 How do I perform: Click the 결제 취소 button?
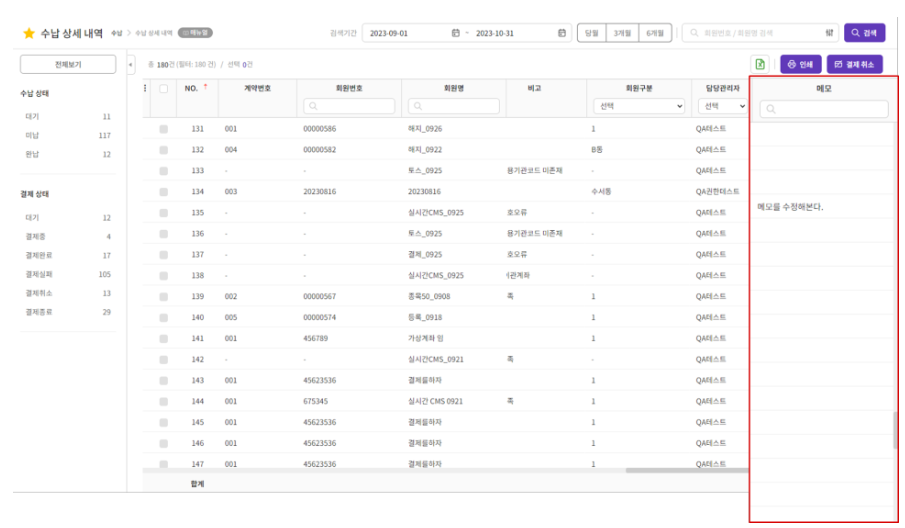[855, 64]
